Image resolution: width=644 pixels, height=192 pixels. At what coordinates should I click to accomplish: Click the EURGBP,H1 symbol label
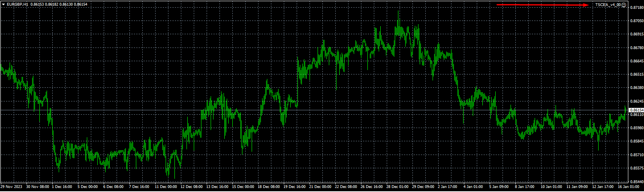pyautogui.click(x=18, y=4)
